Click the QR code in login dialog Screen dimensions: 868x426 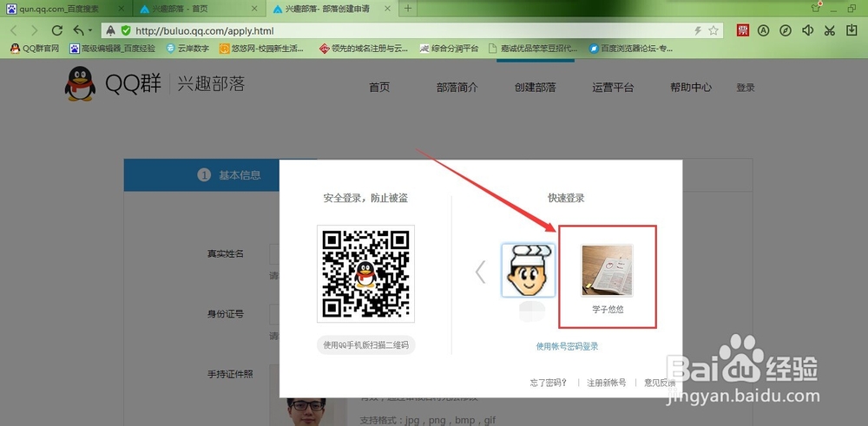tap(366, 274)
